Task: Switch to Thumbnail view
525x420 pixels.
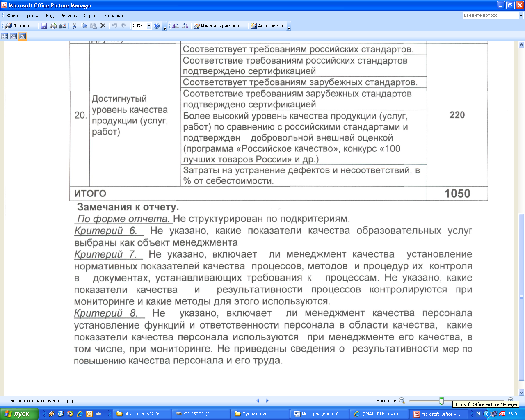Action: pos(5,36)
